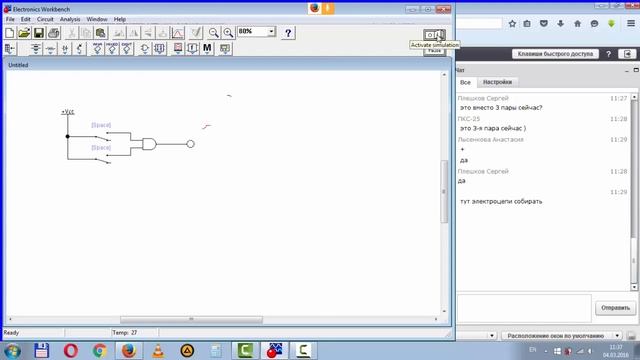Click the Rotate component icon
This screenshot has height=360, width=640.
point(119,33)
